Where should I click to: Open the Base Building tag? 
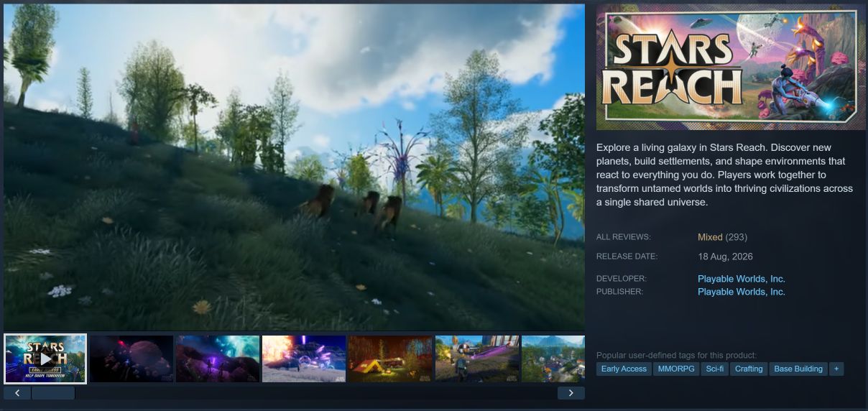(x=798, y=369)
